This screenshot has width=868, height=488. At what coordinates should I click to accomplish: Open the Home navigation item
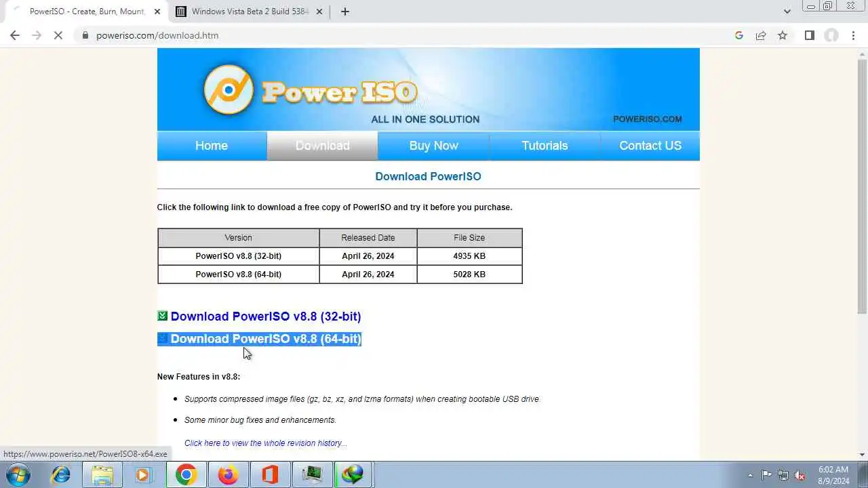(x=212, y=146)
